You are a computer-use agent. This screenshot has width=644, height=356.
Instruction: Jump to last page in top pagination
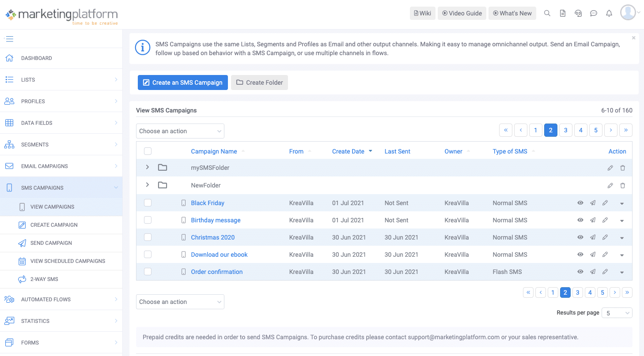click(626, 130)
